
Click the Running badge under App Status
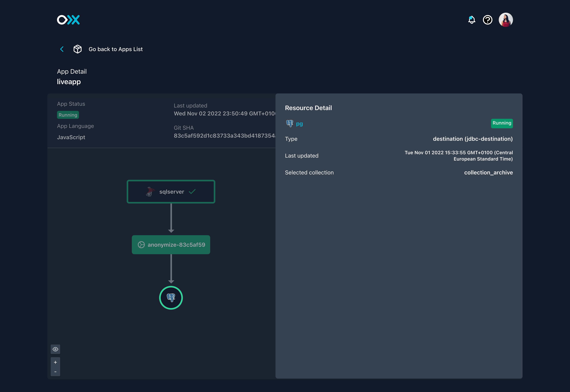pyautogui.click(x=68, y=115)
